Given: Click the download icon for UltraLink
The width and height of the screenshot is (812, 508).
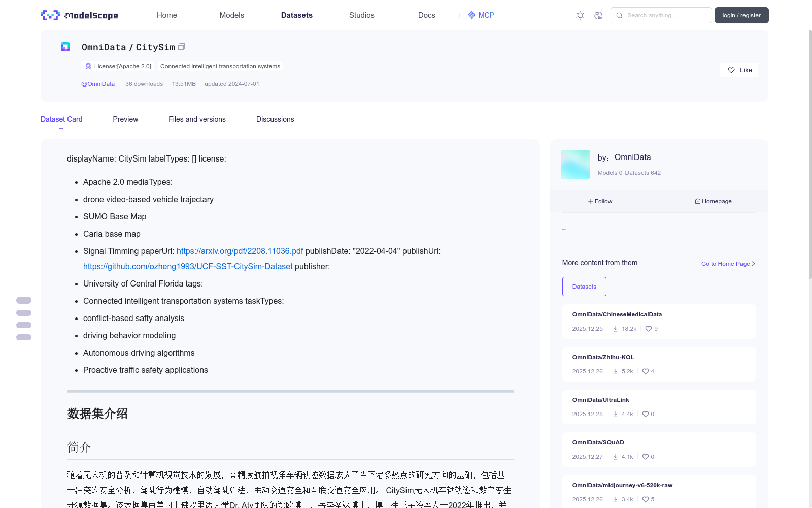Looking at the screenshot, I should tap(616, 414).
